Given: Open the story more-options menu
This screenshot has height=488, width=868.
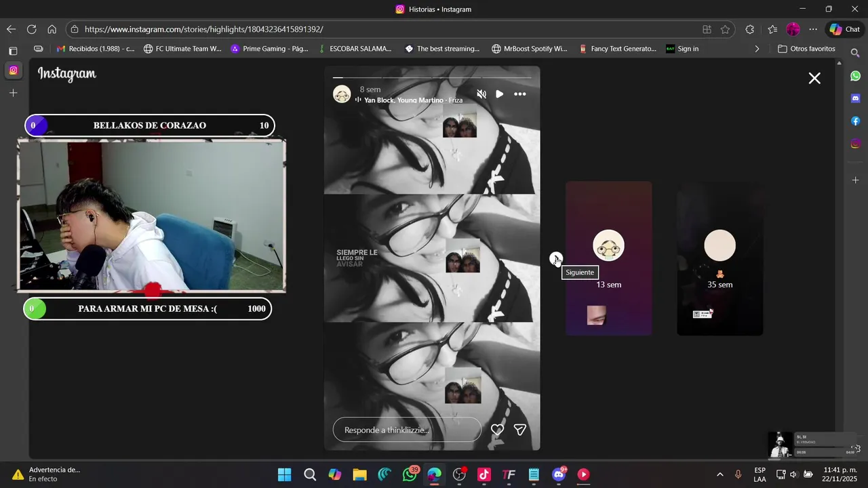Looking at the screenshot, I should click(520, 94).
